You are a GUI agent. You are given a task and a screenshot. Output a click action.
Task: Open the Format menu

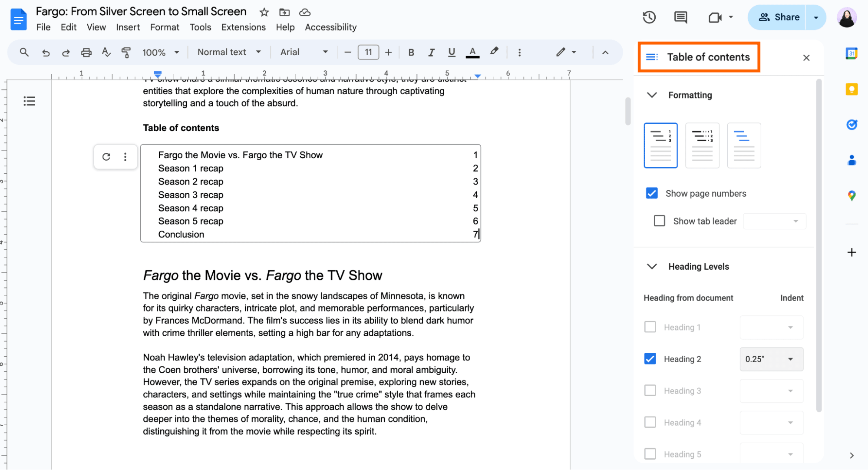(165, 27)
